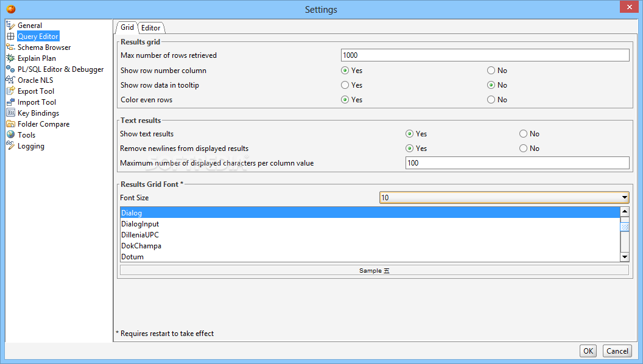Choose No for Show text results
This screenshot has width=643, height=364.
[523, 134]
